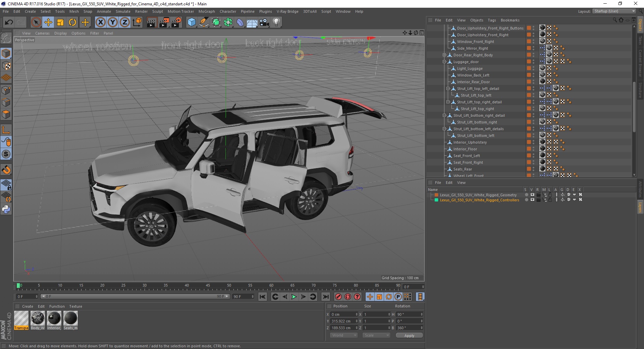The image size is (644, 349).
Task: Toggle visibility of Geometry layer
Action: (532, 195)
